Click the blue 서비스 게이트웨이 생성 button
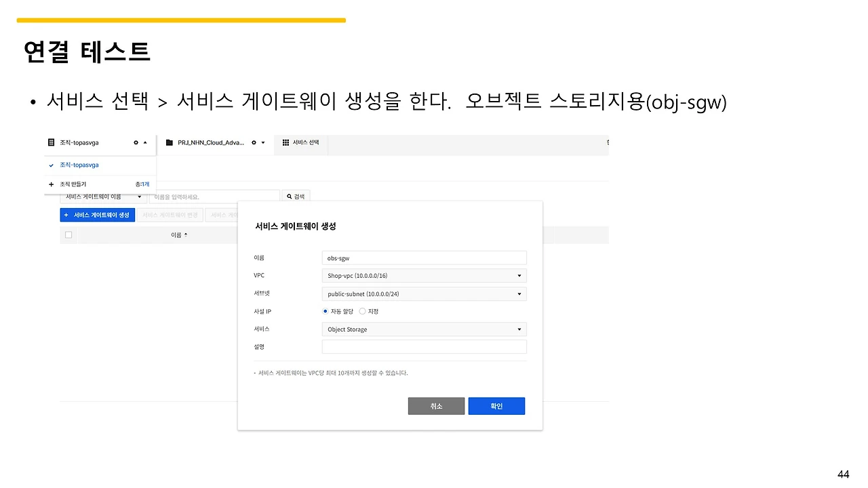The image size is (868, 488). pyautogui.click(x=98, y=215)
